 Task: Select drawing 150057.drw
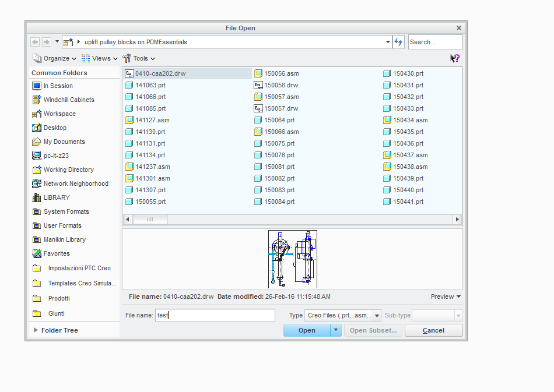(x=276, y=108)
